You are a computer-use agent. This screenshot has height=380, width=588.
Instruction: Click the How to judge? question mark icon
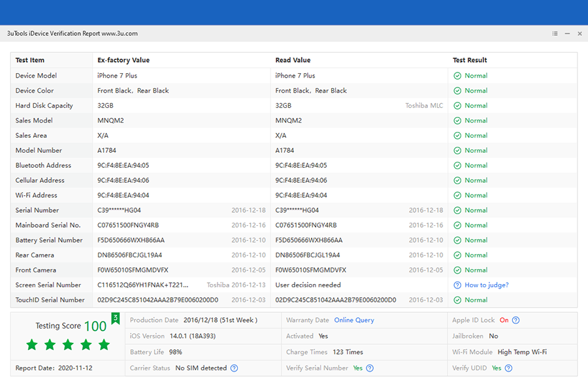[457, 285]
